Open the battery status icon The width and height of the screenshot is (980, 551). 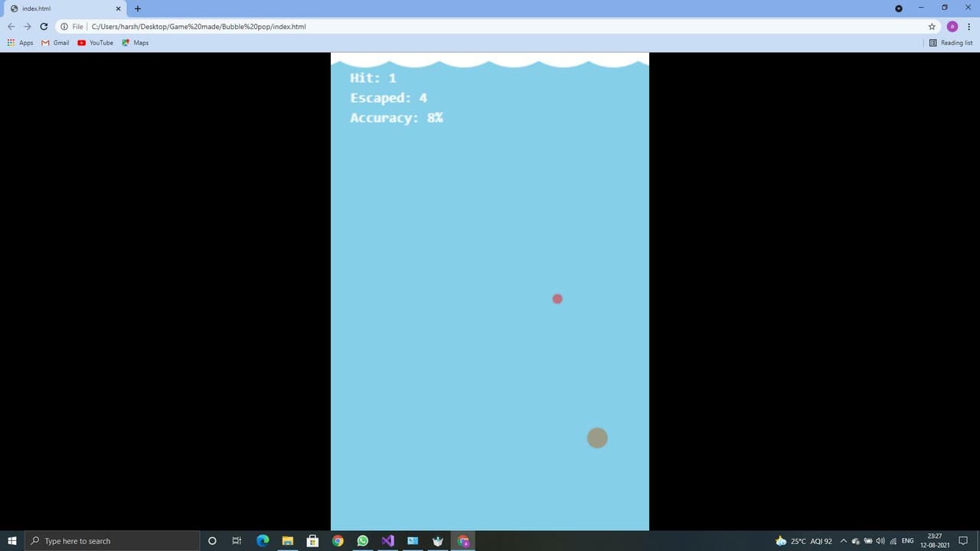pos(868,541)
